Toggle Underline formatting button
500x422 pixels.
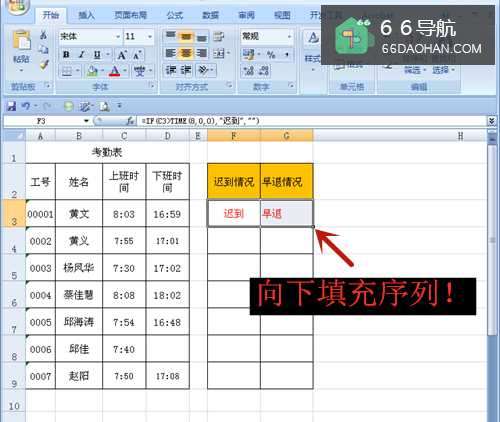pyautogui.click(x=97, y=54)
